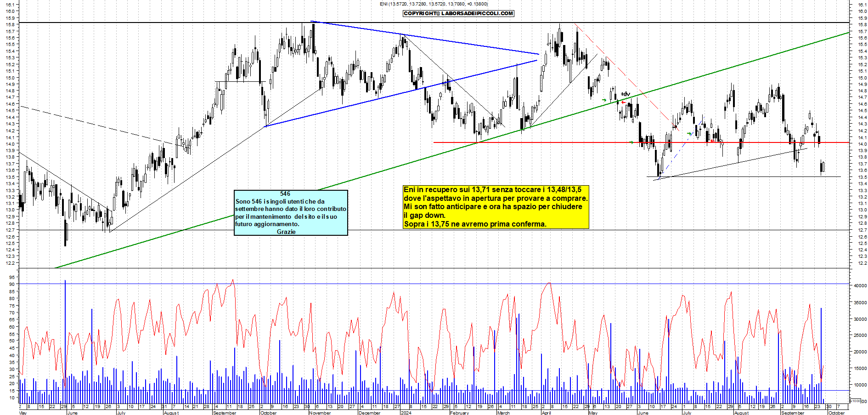Click the 75 oscillator scale value
Viewport: 868px width, 415px height.
(x=11, y=306)
